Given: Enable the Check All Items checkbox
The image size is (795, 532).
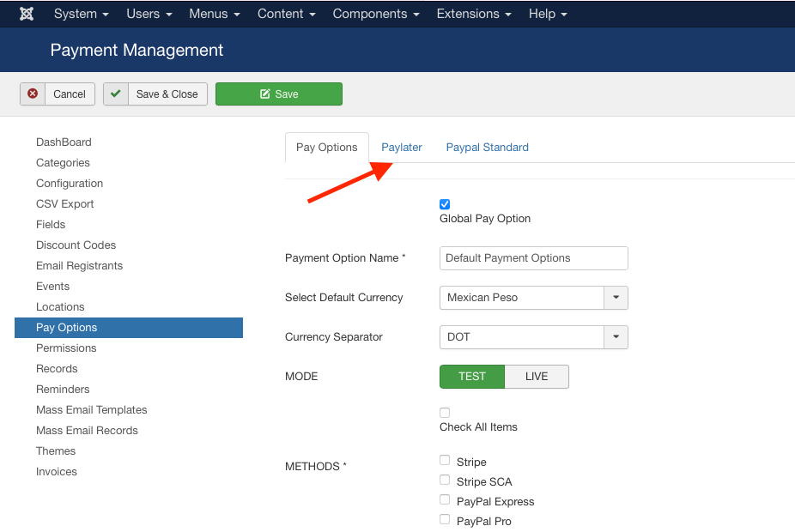Looking at the screenshot, I should (x=445, y=413).
